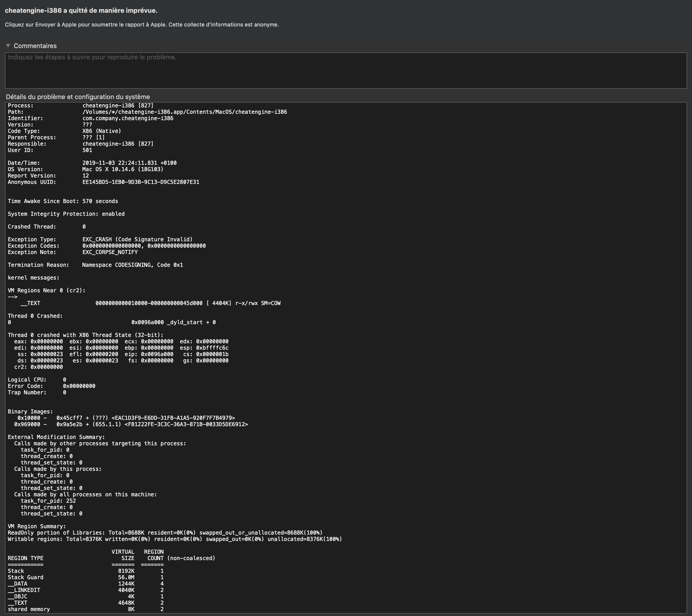The width and height of the screenshot is (692, 616).
Task: Click binary image UUID 'EAC1D3F9-E6DD-31F8-A1A5-920F7F7B4979'
Action: pyautogui.click(x=173, y=418)
